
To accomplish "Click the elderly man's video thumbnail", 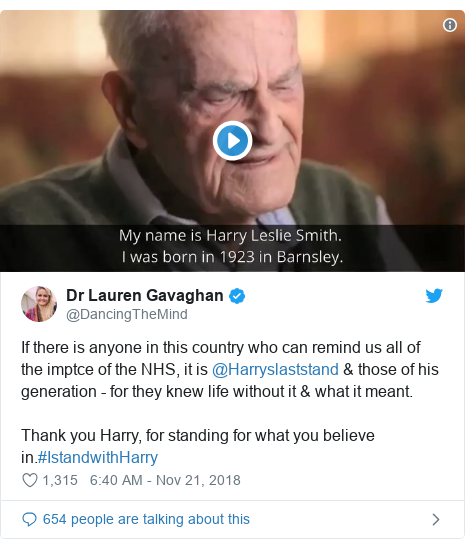I will pyautogui.click(x=232, y=140).
